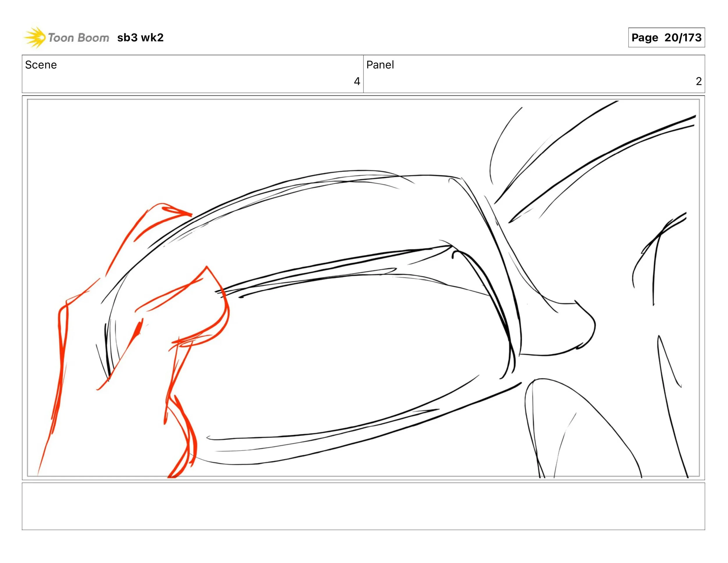Select panel number 2 value
The width and height of the screenshot is (728, 563).
click(x=699, y=81)
